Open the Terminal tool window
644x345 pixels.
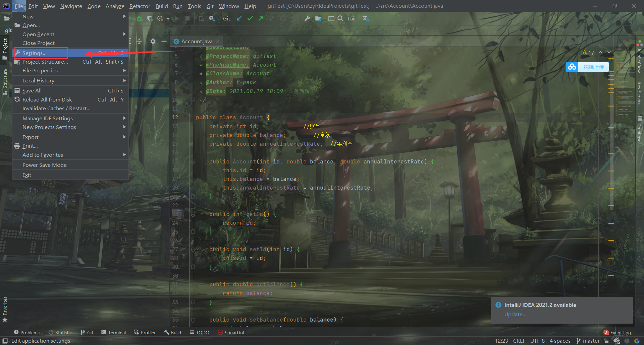(x=113, y=333)
